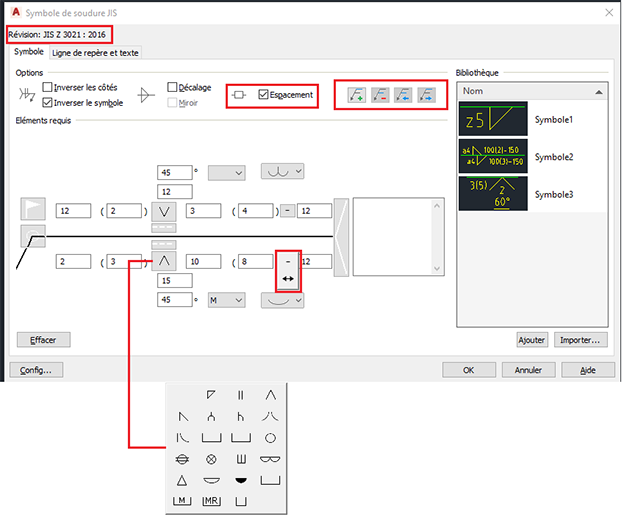Pick the inverted V groove symbol in the palette
The width and height of the screenshot is (624, 517).
tap(270, 395)
